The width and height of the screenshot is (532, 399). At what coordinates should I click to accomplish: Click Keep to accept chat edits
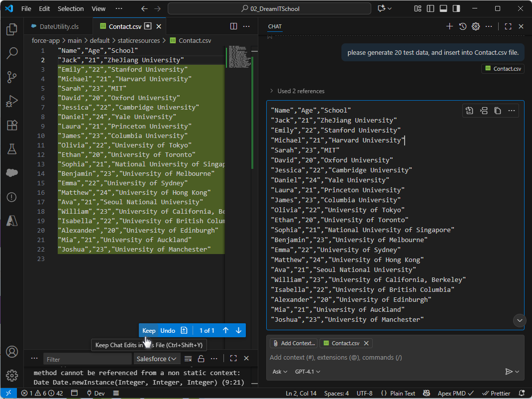pos(149,330)
